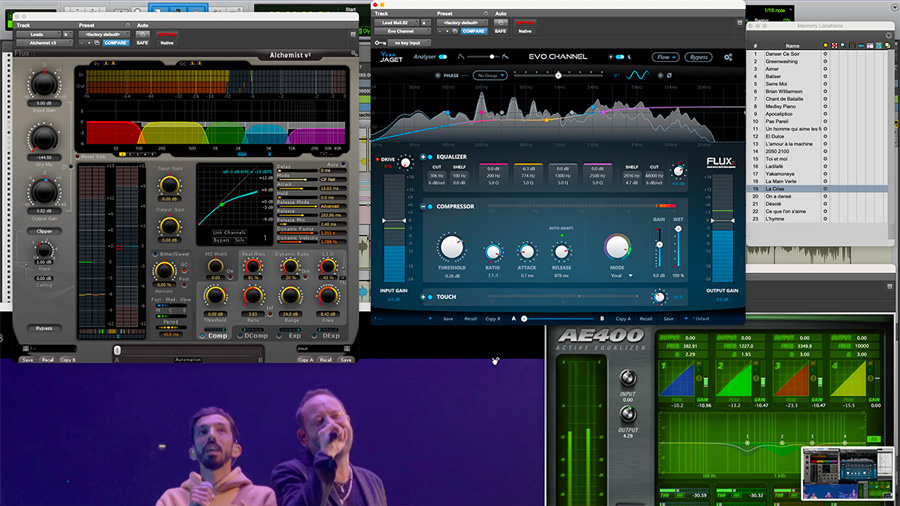The height and width of the screenshot is (506, 900).
Task: Toggle the Bitter/Sweet enable in Alchemist
Action: click(x=156, y=254)
